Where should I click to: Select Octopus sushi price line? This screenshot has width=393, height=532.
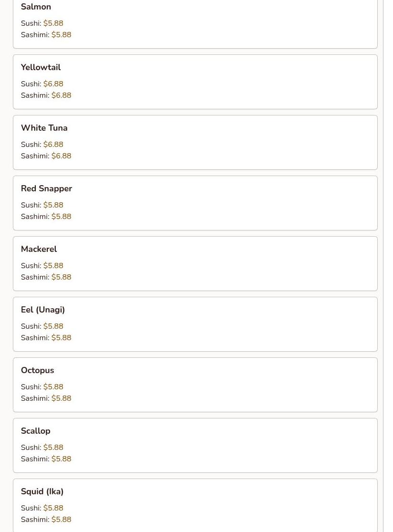pyautogui.click(x=42, y=387)
